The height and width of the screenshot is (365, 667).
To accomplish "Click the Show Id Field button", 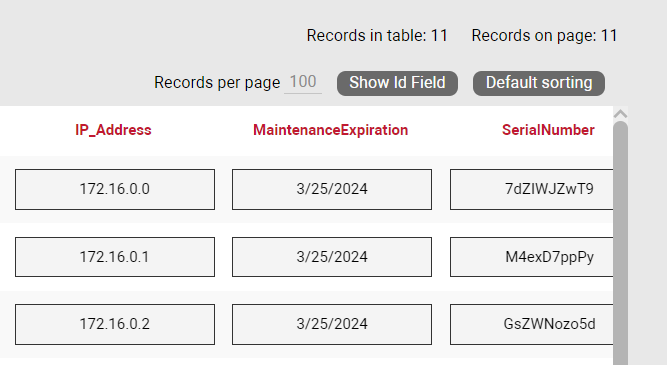I will [x=397, y=83].
